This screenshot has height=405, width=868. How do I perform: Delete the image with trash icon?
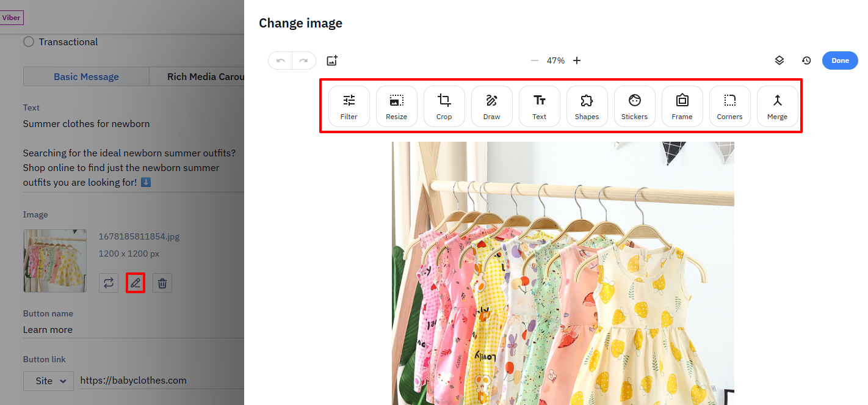[162, 283]
